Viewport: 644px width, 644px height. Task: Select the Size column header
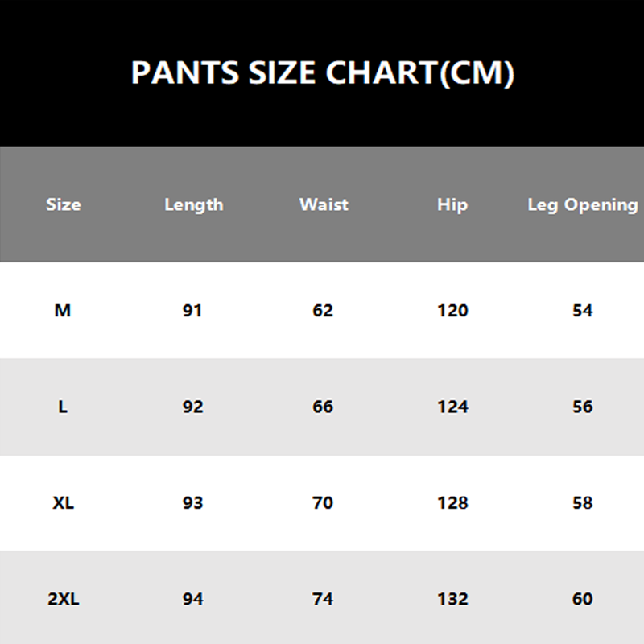pyautogui.click(x=64, y=204)
